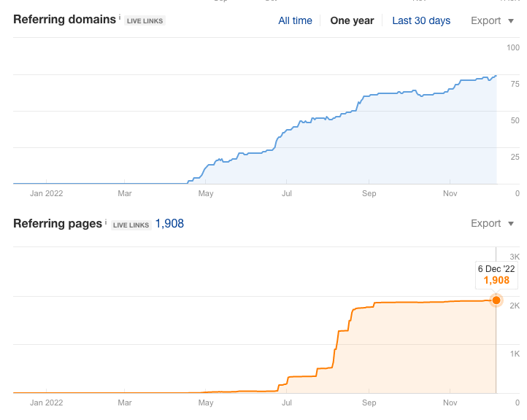The image size is (527, 420).
Task: Click Jan 2022 label on Referring domains axis
Action: [x=46, y=193]
